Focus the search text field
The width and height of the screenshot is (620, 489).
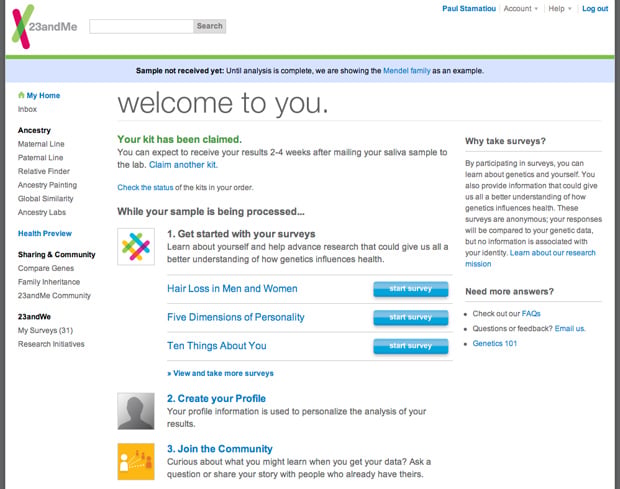coord(141,26)
